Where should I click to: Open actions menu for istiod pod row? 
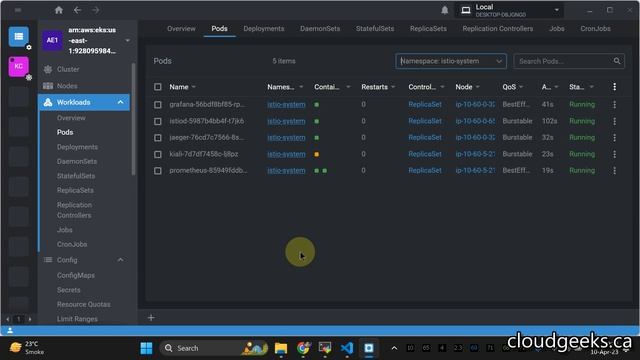(x=614, y=121)
